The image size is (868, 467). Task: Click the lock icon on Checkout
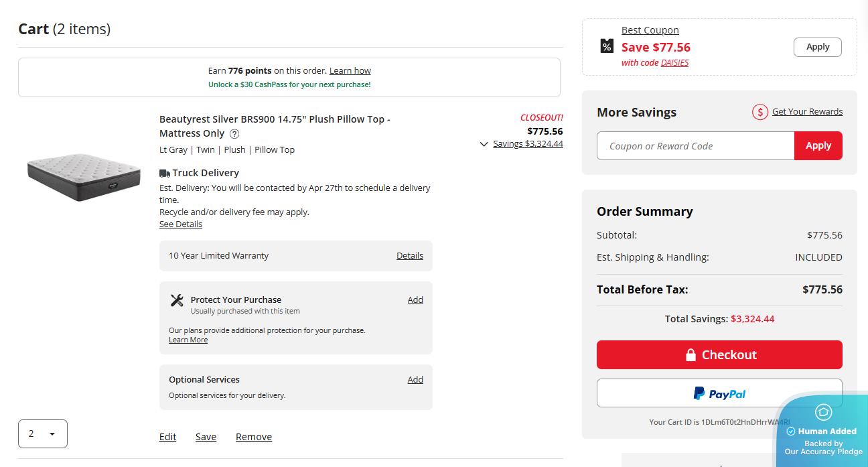click(x=691, y=355)
